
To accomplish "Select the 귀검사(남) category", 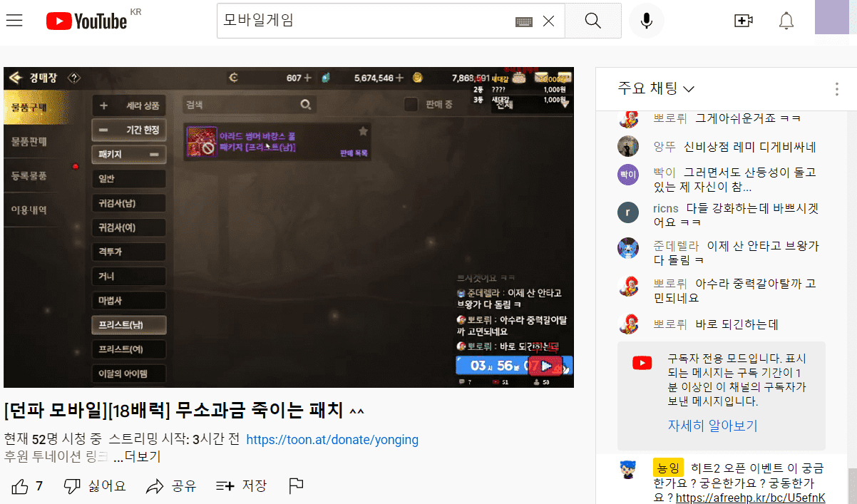I will pyautogui.click(x=129, y=204).
